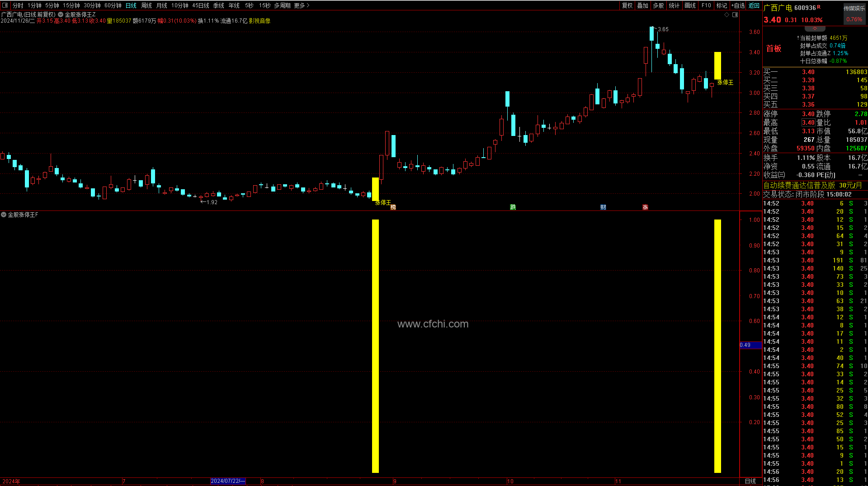Click the diamond marker icon above chart
Viewport: 868px width, 486px height.
[x=726, y=15]
